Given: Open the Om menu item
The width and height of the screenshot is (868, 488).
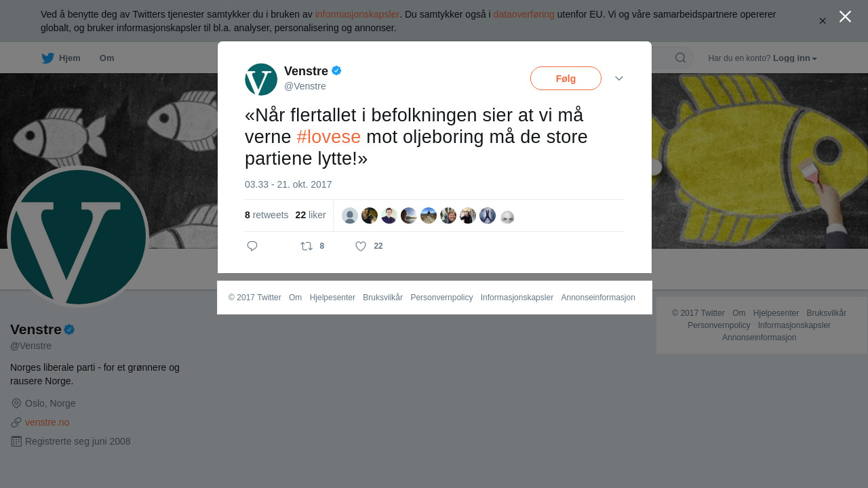Looking at the screenshot, I should (x=106, y=58).
